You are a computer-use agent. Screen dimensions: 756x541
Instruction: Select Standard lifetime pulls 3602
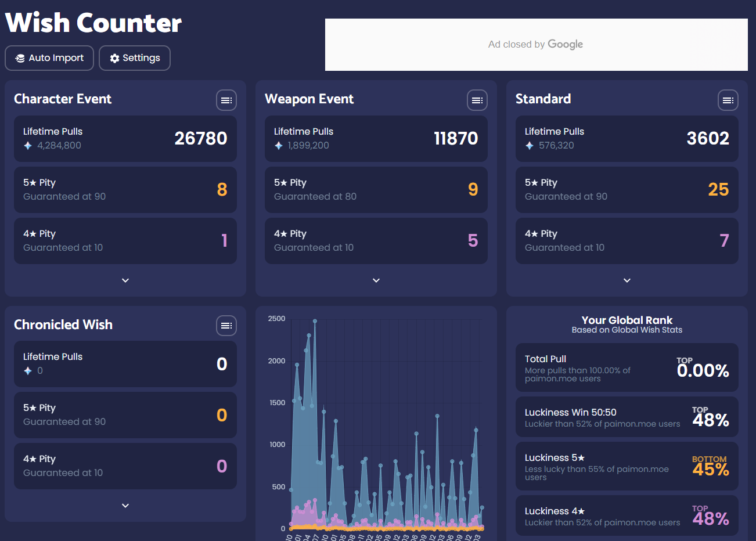pos(708,138)
